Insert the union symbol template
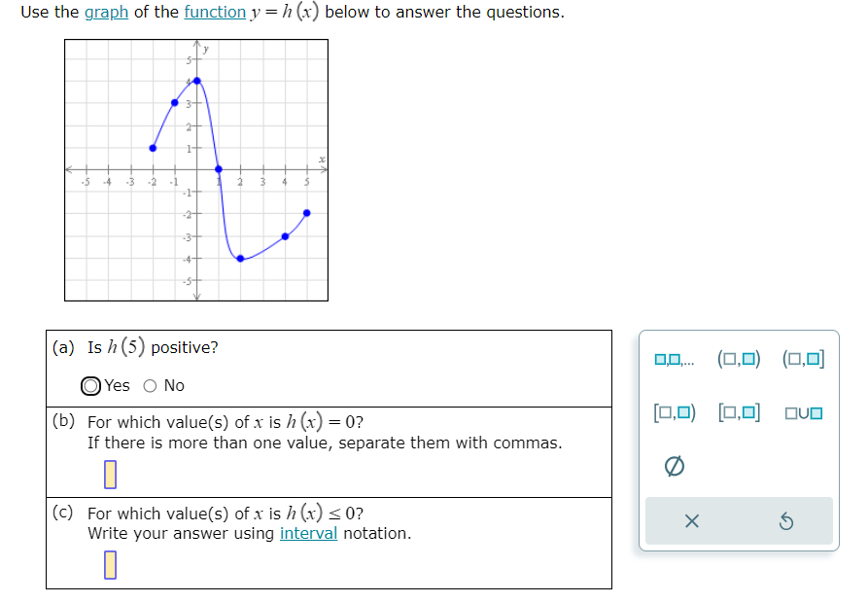 805,411
